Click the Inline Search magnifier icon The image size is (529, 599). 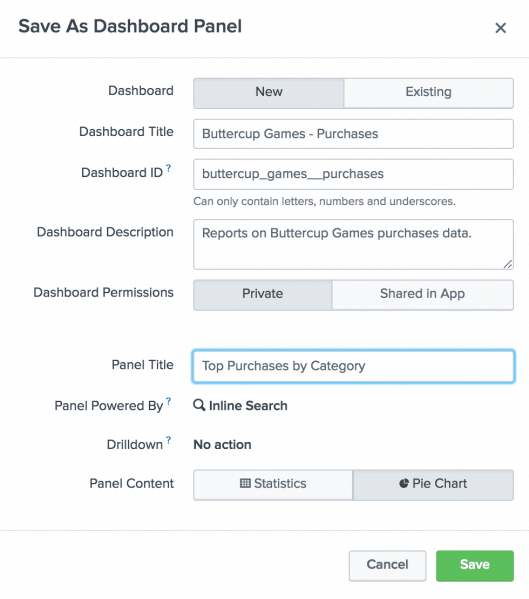[199, 405]
